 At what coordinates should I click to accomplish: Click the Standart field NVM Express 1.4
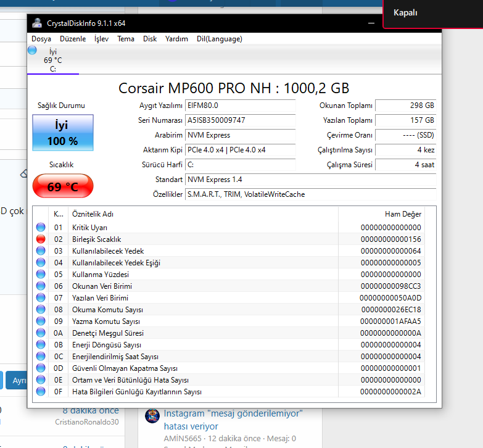310,180
